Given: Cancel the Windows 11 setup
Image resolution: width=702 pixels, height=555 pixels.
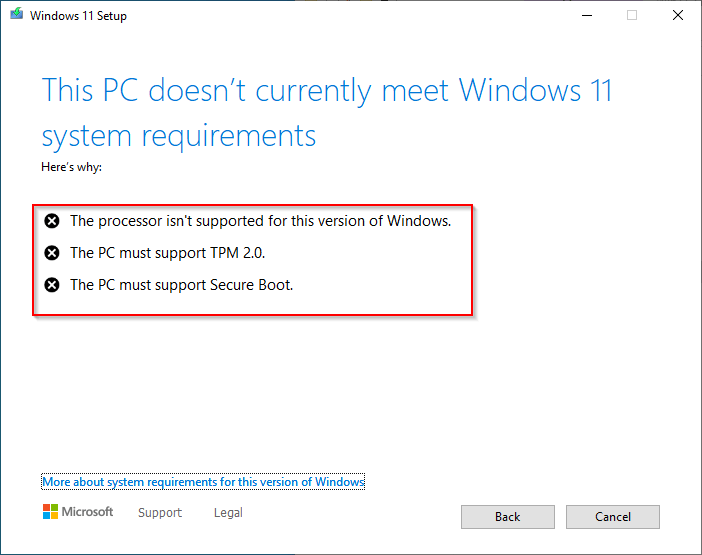Looking at the screenshot, I should 612,517.
